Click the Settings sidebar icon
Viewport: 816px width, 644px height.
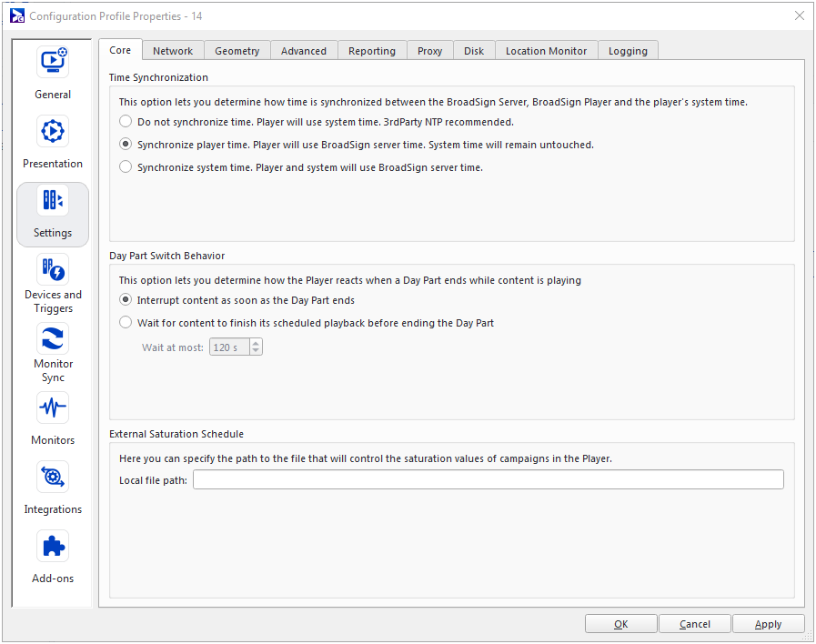pyautogui.click(x=53, y=201)
